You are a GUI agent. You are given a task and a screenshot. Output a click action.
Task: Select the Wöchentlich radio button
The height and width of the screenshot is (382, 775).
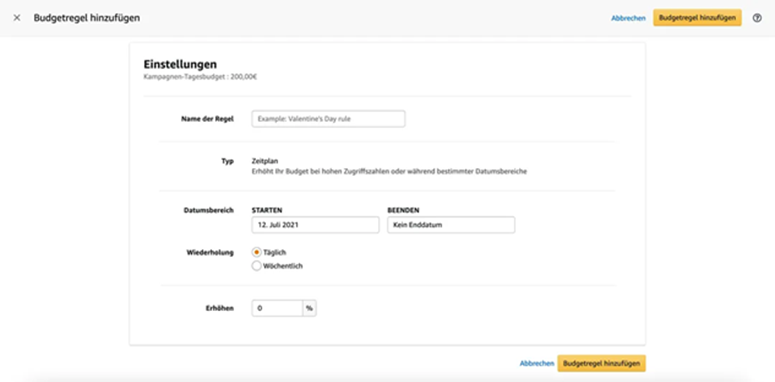click(257, 266)
